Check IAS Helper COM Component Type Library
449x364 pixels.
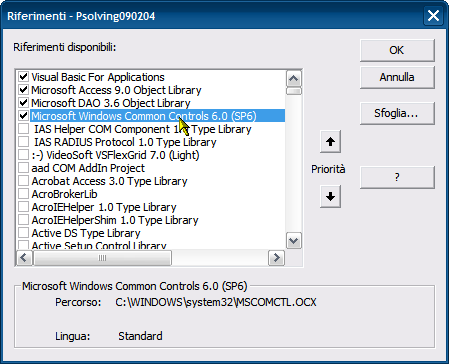(23, 129)
